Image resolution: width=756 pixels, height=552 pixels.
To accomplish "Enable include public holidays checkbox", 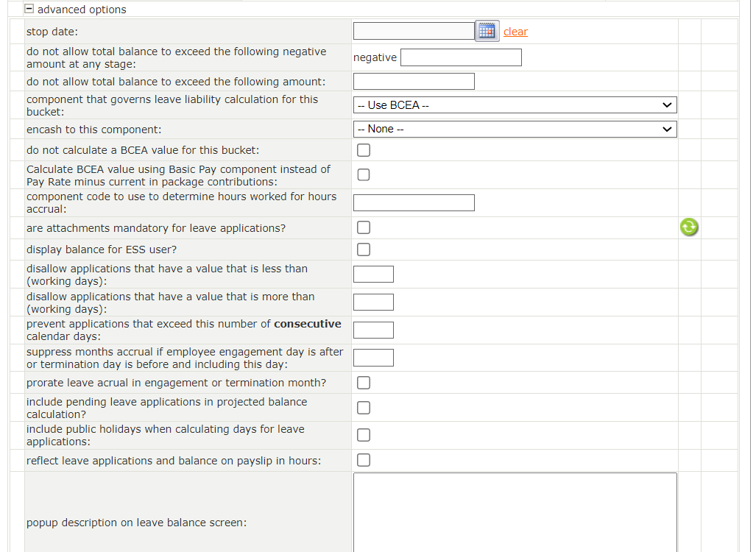I will coord(364,435).
